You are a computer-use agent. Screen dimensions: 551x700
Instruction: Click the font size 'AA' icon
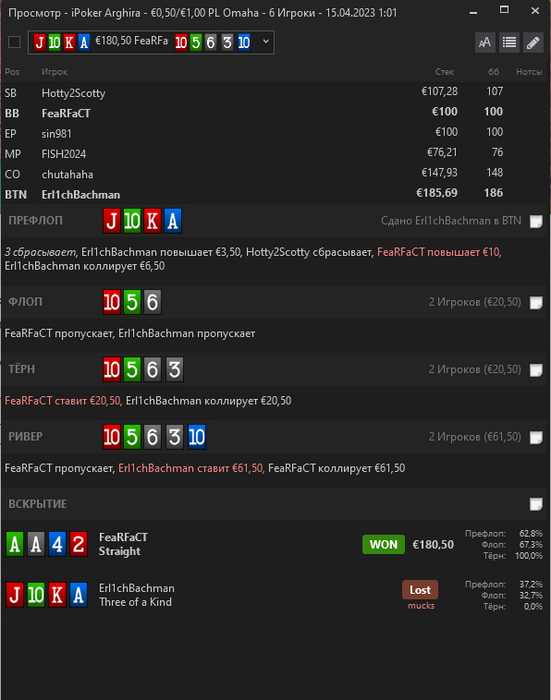tap(485, 42)
